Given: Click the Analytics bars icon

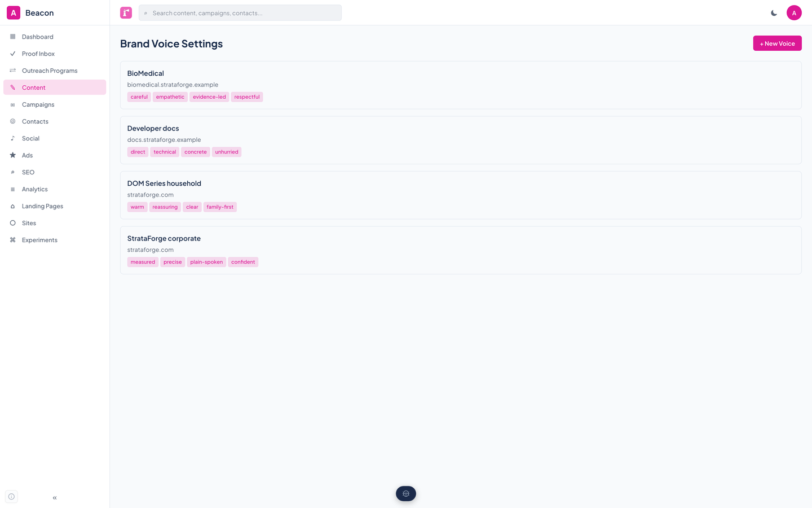Looking at the screenshot, I should tap(12, 189).
